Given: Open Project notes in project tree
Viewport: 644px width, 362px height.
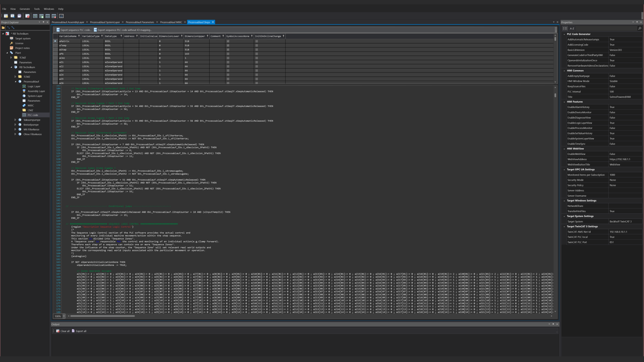Looking at the screenshot, I should [x=22, y=48].
